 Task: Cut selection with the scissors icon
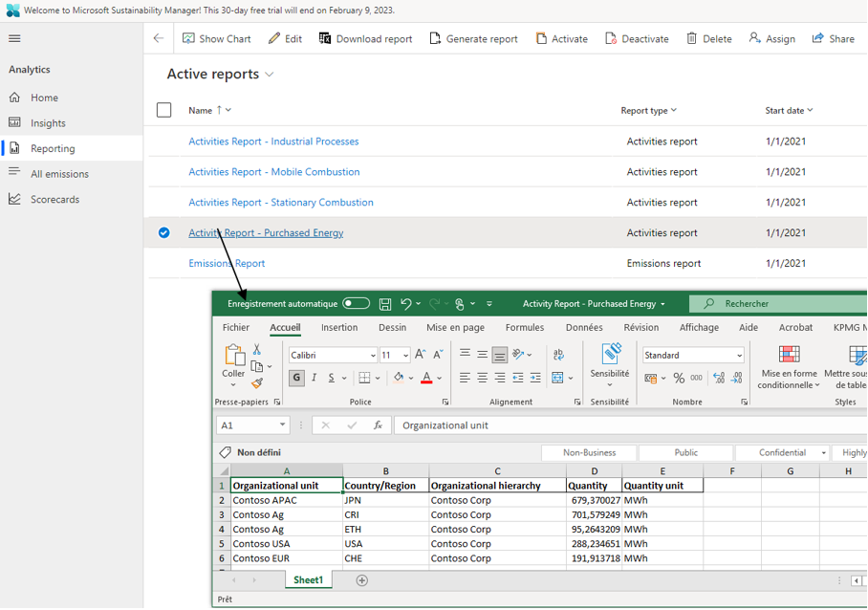[257, 349]
